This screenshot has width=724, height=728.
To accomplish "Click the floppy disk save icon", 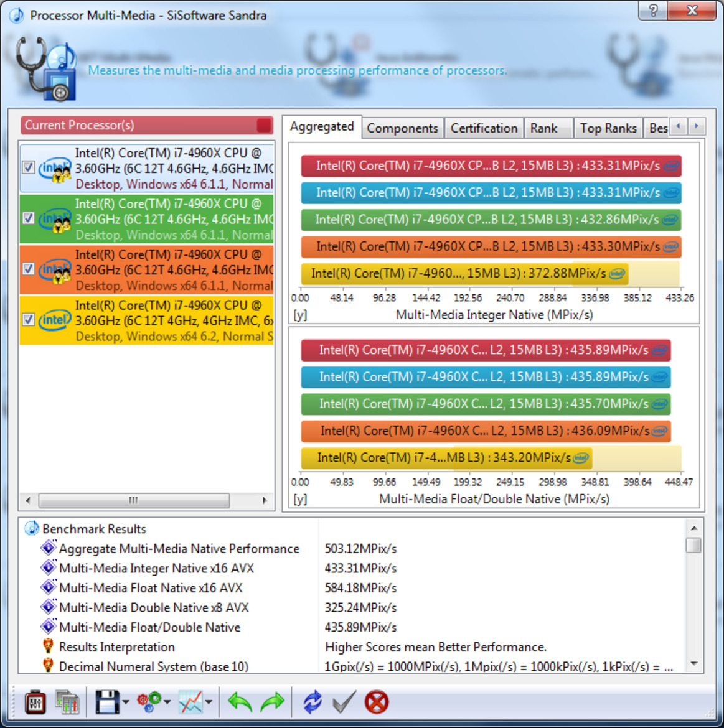I will pos(107,702).
